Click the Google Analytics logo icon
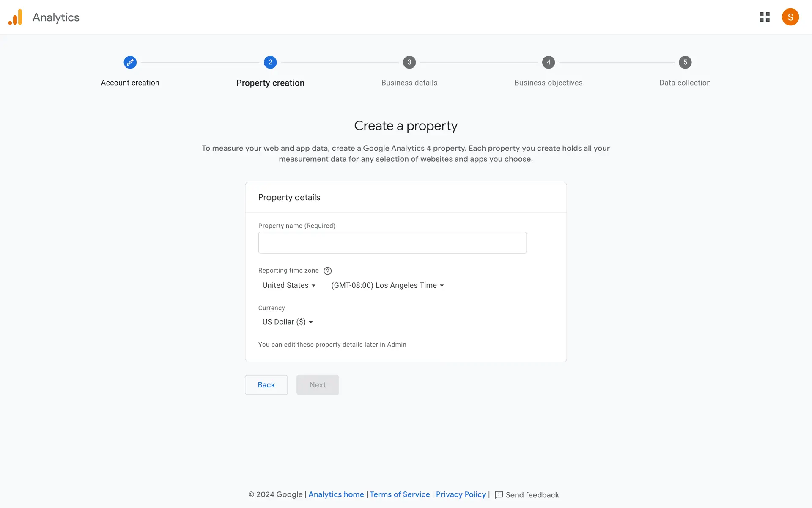The width and height of the screenshot is (812, 508). coord(16,17)
